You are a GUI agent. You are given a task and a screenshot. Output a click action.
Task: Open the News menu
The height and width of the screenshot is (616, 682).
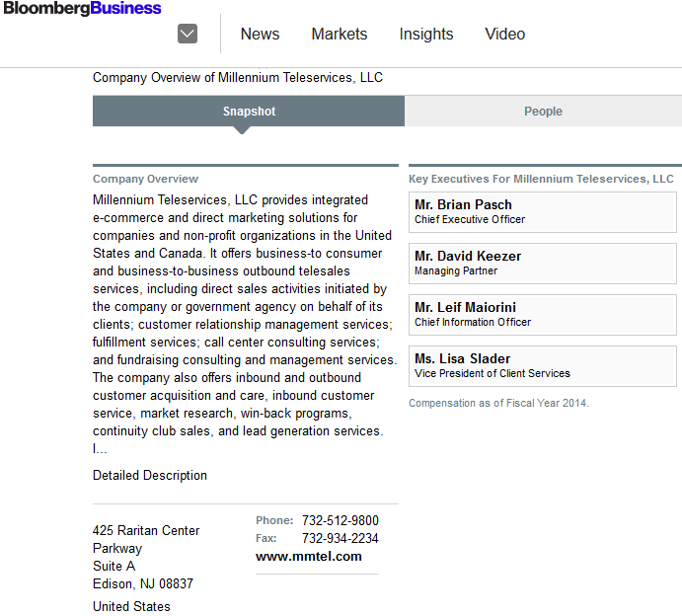[260, 34]
